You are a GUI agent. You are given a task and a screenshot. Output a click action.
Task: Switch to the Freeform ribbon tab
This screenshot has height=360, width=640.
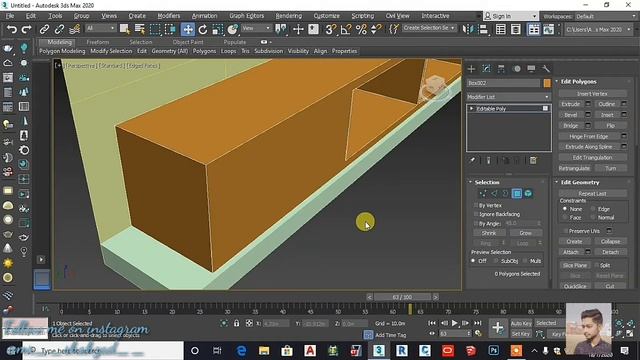[98, 42]
